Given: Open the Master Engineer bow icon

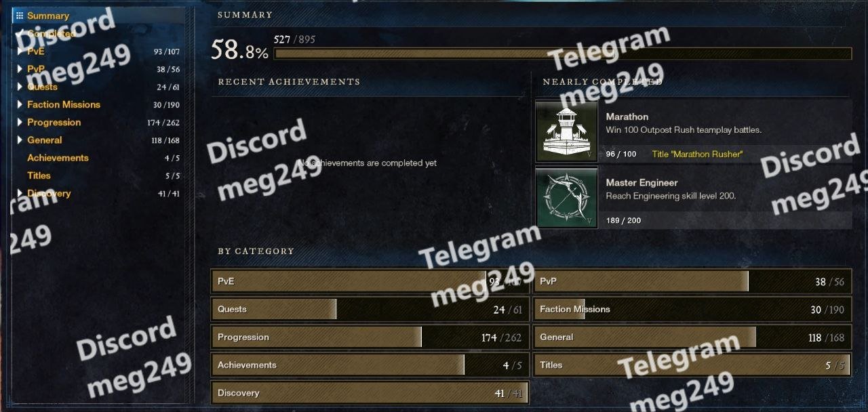Looking at the screenshot, I should pos(567,198).
